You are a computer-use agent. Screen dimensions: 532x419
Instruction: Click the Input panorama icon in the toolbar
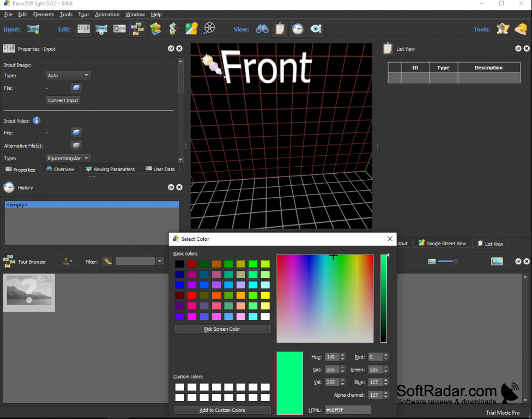click(33, 29)
